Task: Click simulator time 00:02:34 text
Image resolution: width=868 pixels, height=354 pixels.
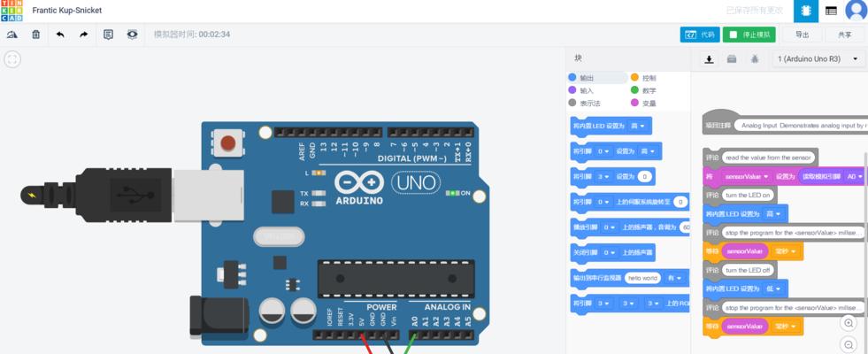Action: tap(192, 35)
